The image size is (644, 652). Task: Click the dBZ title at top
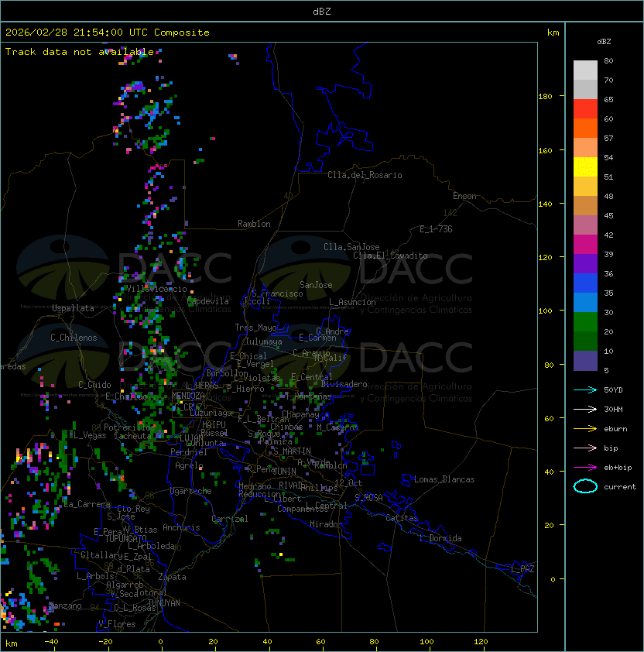[321, 12]
